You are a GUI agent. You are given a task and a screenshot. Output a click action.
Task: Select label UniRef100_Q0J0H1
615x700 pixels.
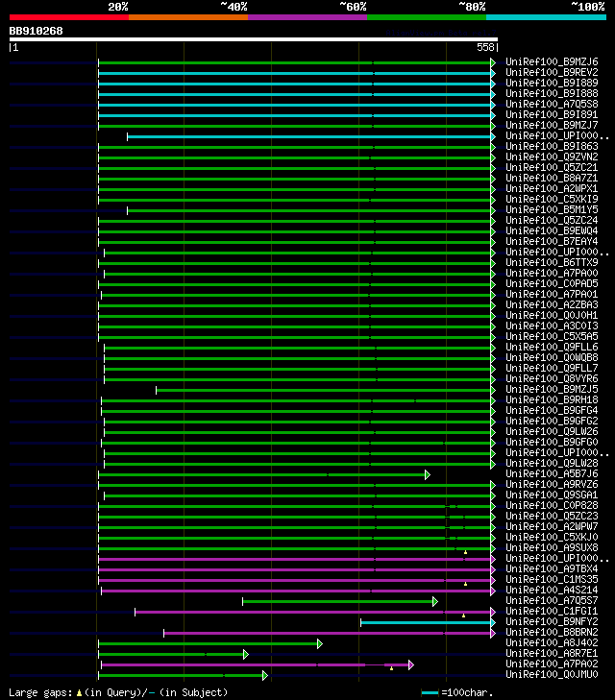tap(552, 316)
